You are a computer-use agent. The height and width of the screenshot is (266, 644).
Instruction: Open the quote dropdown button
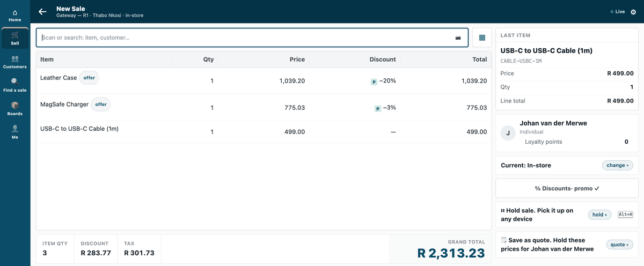point(619,245)
